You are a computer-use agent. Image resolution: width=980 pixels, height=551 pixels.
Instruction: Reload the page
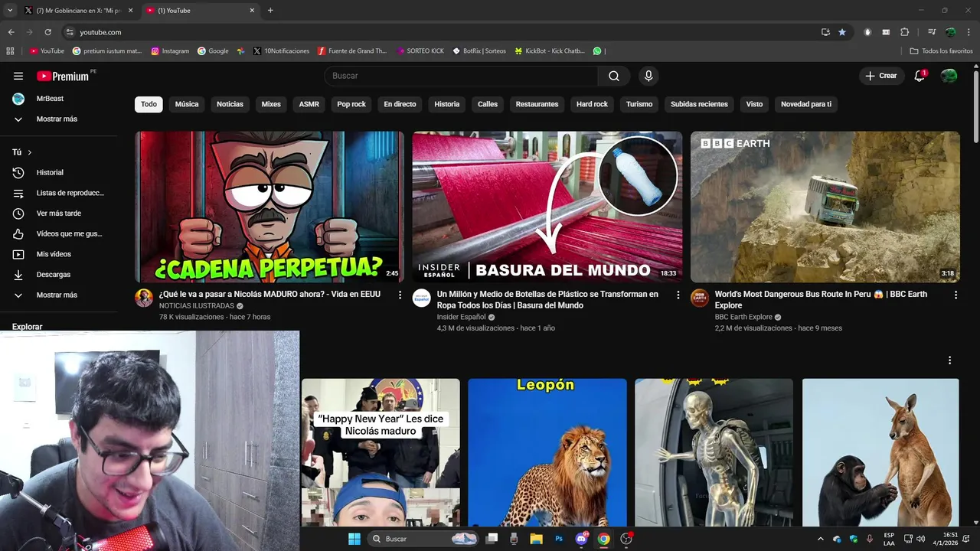pos(47,32)
